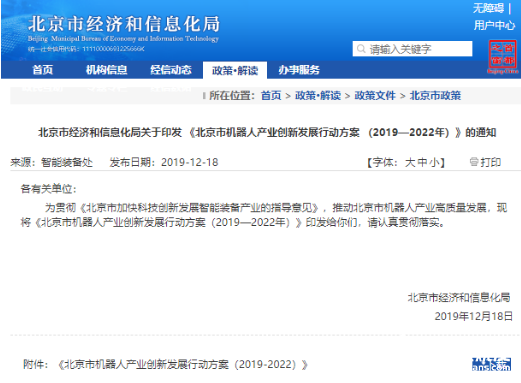Click the 北京市经济和信息化局 site logo title
Viewport: 521px width, 383px height.
124,24
